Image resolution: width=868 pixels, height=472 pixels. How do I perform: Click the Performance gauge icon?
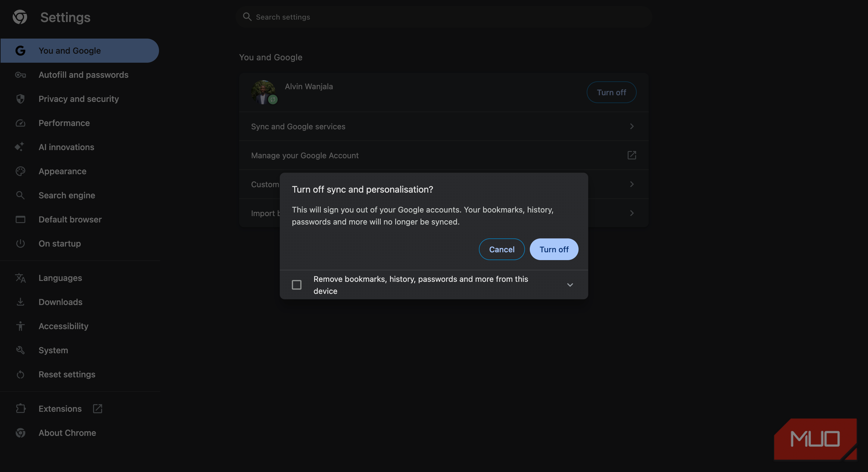(x=20, y=123)
